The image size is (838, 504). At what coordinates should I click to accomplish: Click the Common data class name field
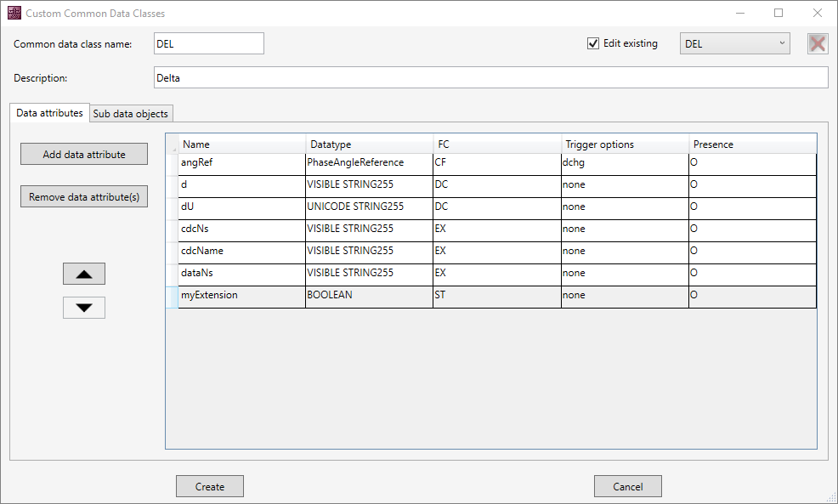(x=209, y=44)
